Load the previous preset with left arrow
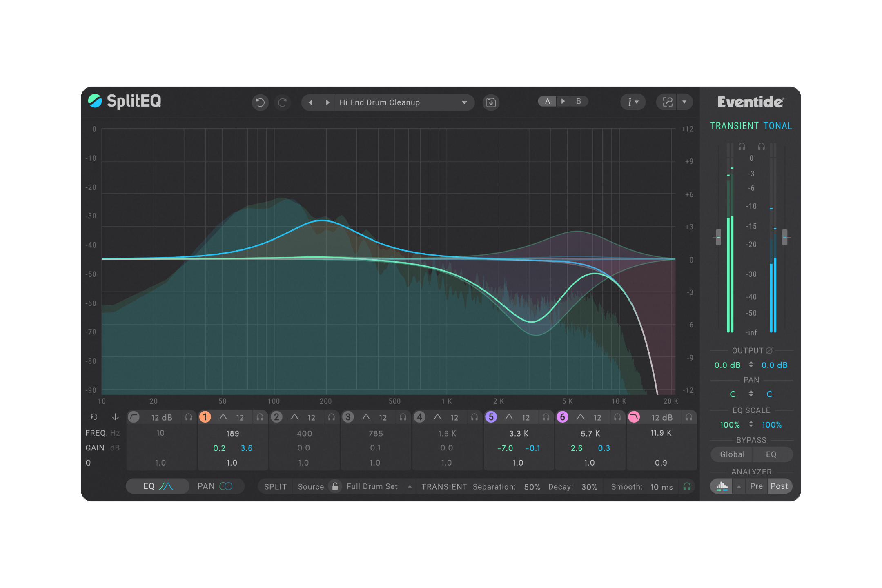882x588 pixels. pos(311,102)
